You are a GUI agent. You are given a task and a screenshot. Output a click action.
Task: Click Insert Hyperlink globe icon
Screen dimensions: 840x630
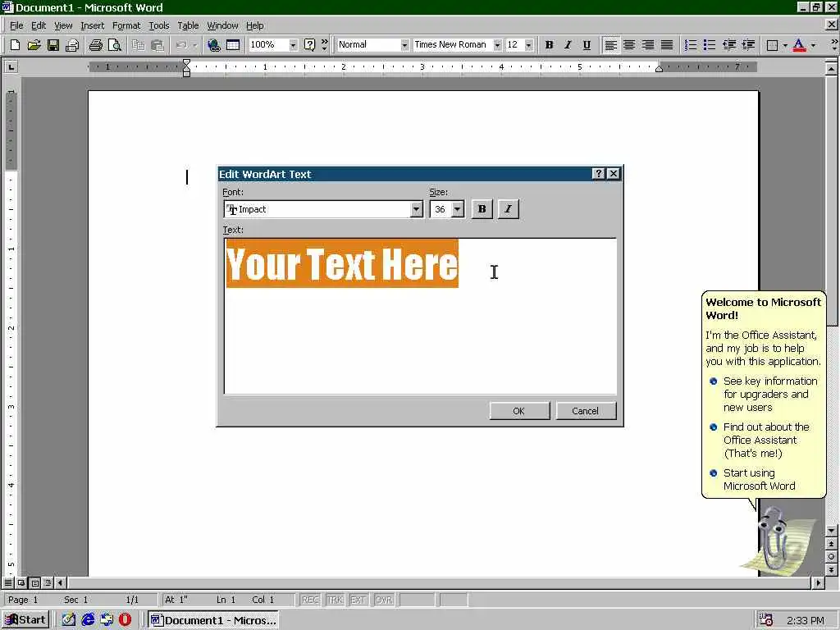coord(214,45)
